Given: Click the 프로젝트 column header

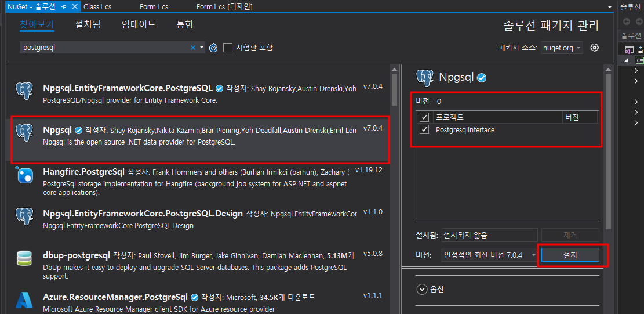Looking at the screenshot, I should (x=450, y=118).
